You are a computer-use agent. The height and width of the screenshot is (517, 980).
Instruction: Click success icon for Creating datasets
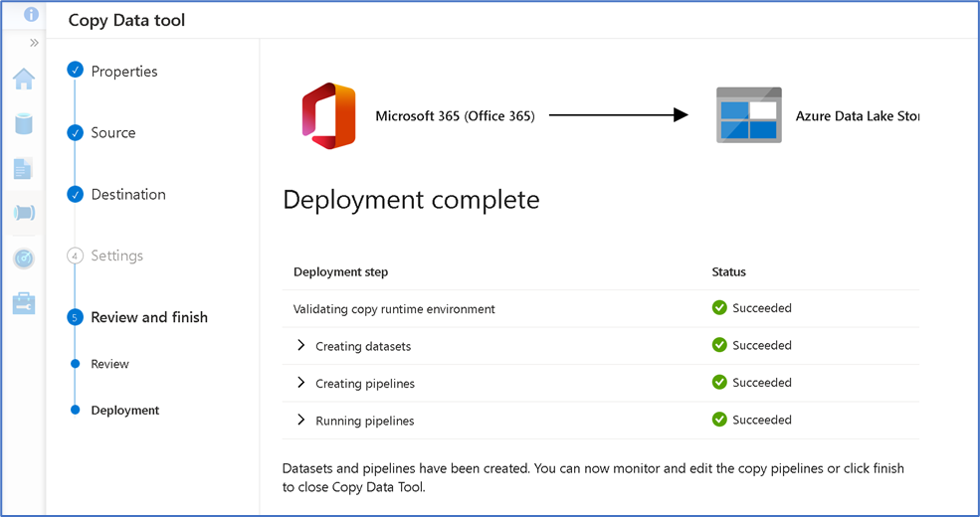click(719, 345)
